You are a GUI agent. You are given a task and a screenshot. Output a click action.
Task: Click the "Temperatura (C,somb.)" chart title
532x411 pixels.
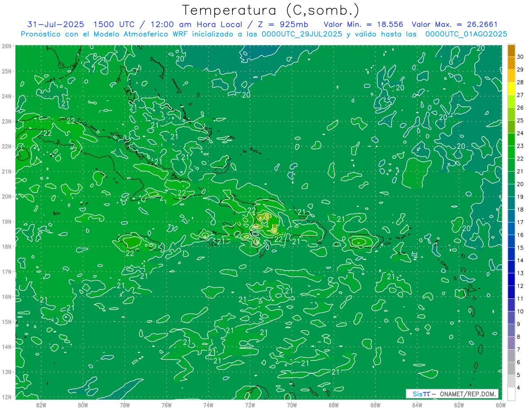[x=270, y=10]
